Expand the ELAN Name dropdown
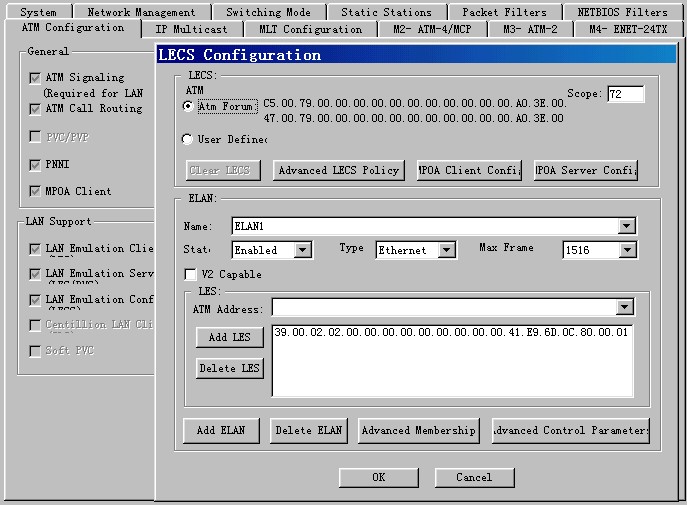687x505 pixels. (626, 226)
